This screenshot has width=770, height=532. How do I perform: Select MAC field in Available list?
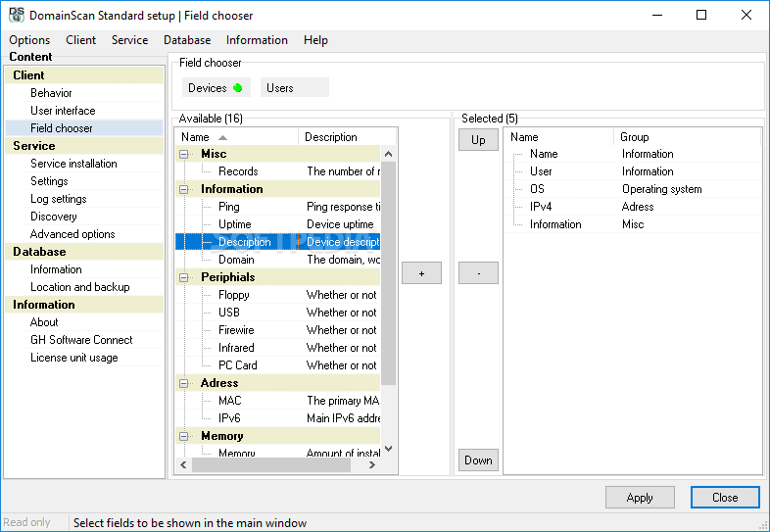[230, 401]
